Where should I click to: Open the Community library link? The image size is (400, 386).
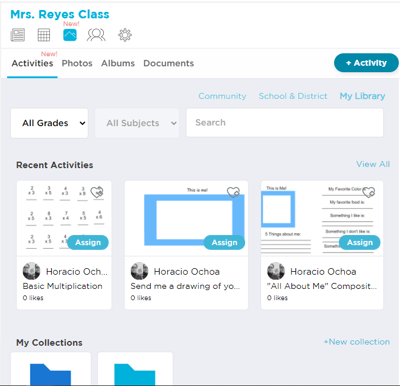pos(222,96)
